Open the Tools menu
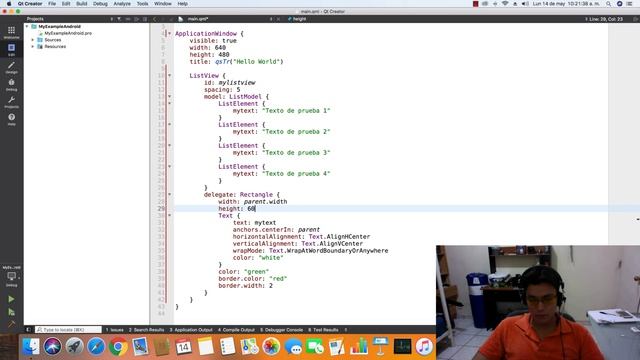Image resolution: width=640 pixels, height=360 pixels. [x=142, y=4]
